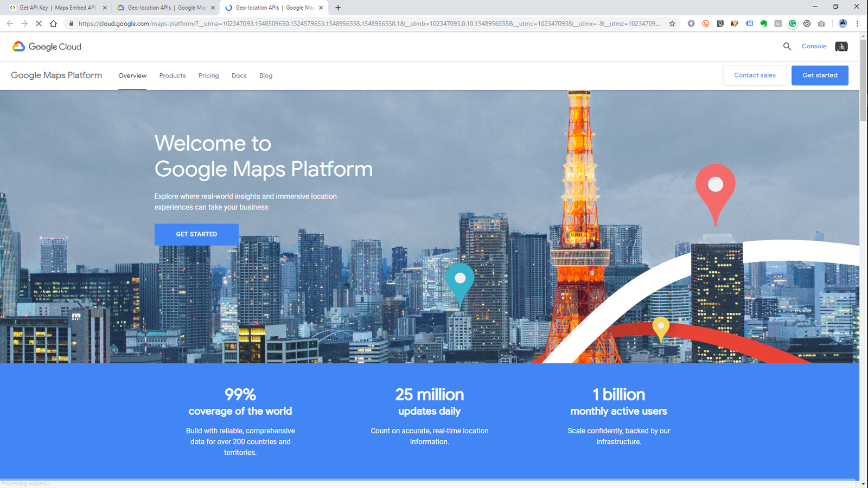Viewport: 868px width, 488px height.
Task: Open a new browser tab
Action: (338, 8)
